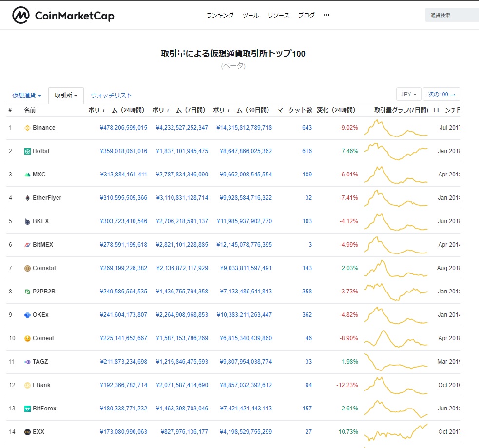Image resolution: width=479 pixels, height=448 pixels.
Task: Click Hotbit market count 616
Action: 307,151
